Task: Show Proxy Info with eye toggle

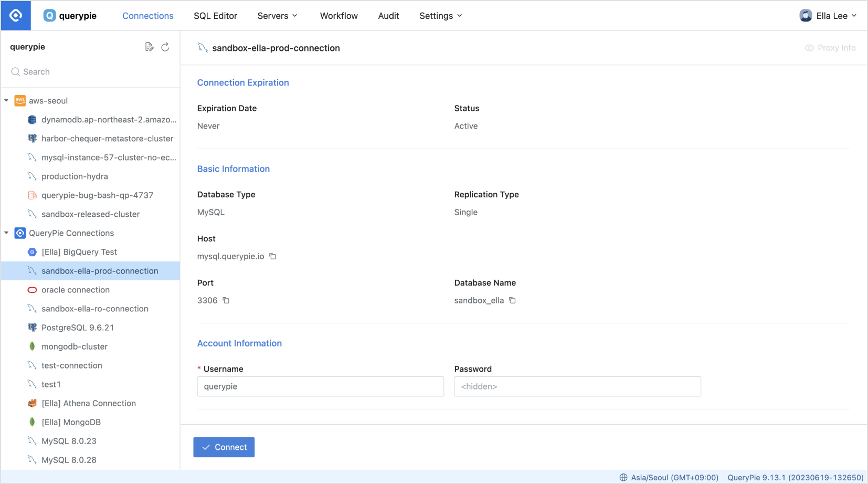Action: coord(830,48)
